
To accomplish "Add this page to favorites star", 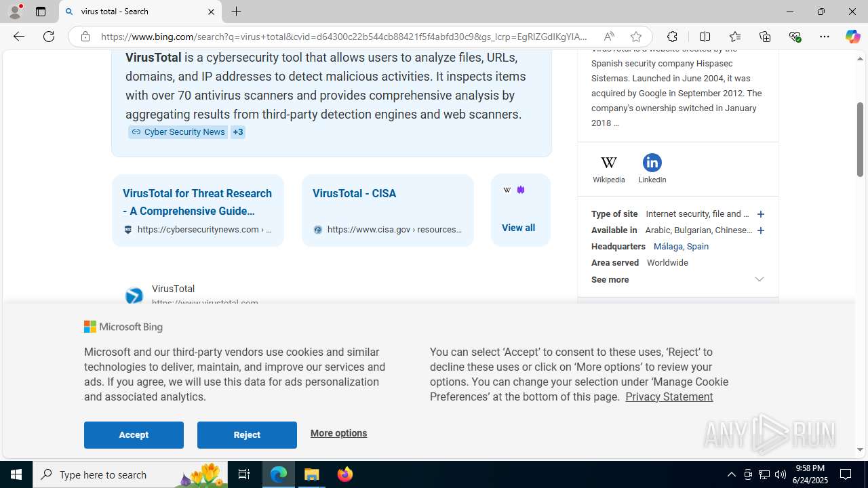I will pyautogui.click(x=635, y=37).
